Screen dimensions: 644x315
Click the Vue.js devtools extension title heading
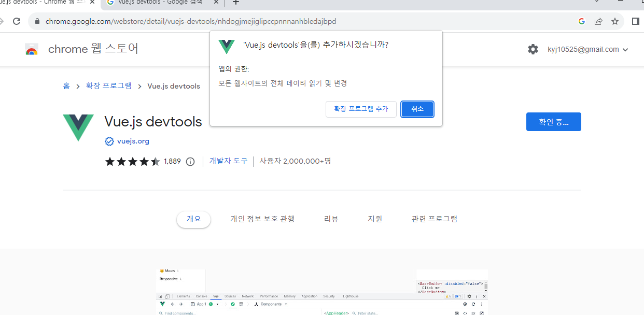(x=153, y=122)
